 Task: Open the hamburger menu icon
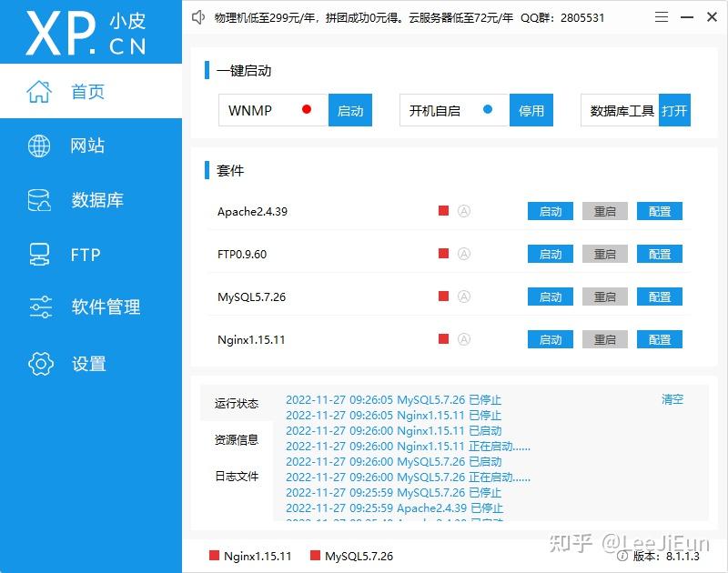tap(662, 17)
